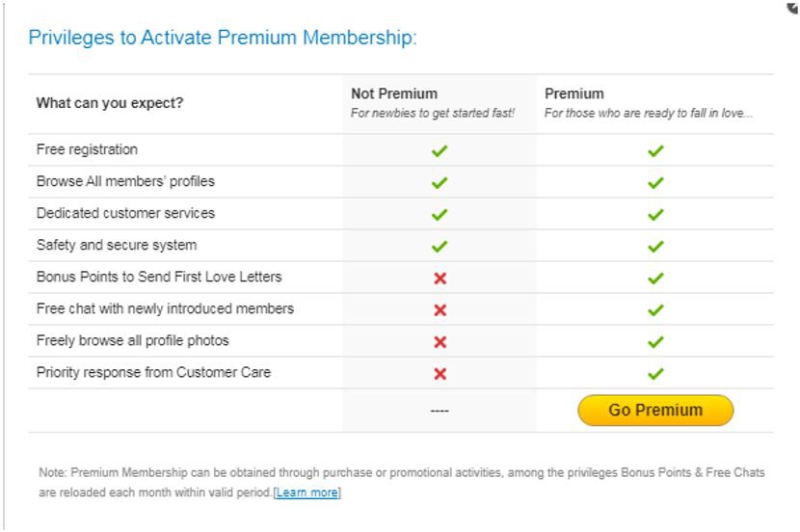Click the Go Premium button
The image size is (800, 532).
[x=655, y=410]
